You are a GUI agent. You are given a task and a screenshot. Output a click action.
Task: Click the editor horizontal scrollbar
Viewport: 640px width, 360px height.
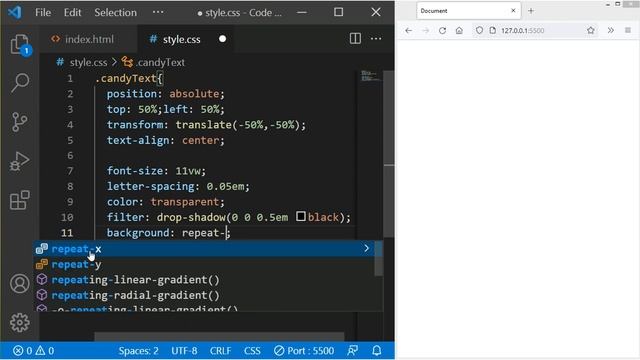coord(220,336)
